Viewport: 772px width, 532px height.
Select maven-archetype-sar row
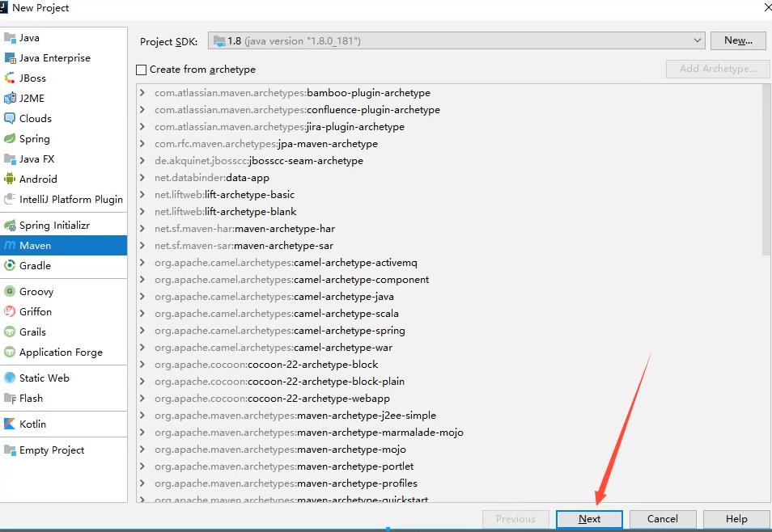tap(449, 245)
